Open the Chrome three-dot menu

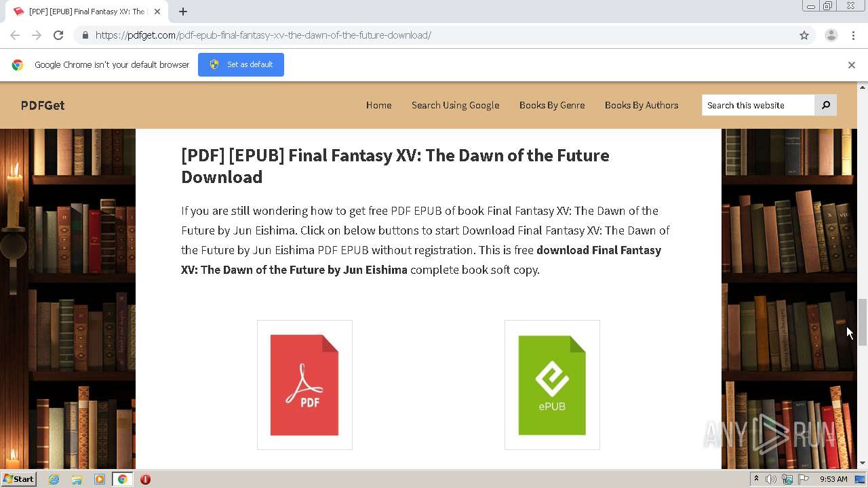click(x=852, y=35)
